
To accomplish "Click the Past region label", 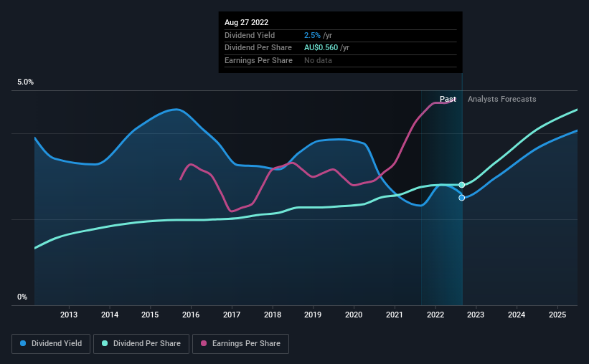I will pyautogui.click(x=448, y=99).
